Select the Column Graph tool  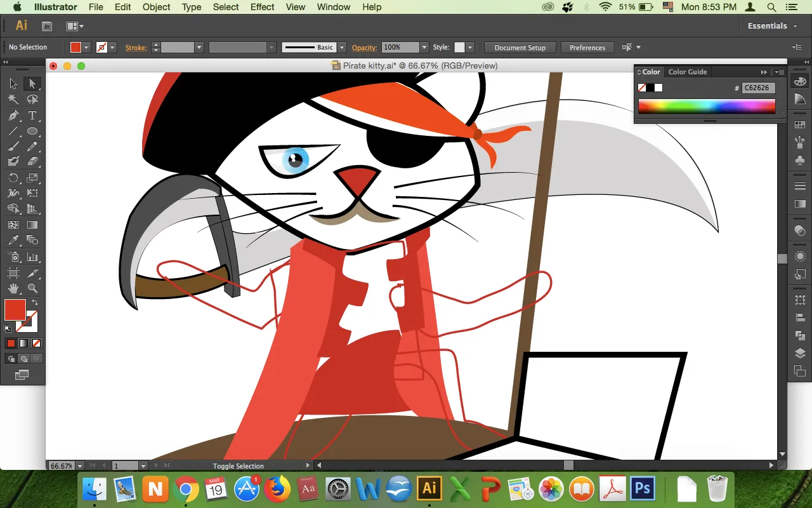coord(32,257)
